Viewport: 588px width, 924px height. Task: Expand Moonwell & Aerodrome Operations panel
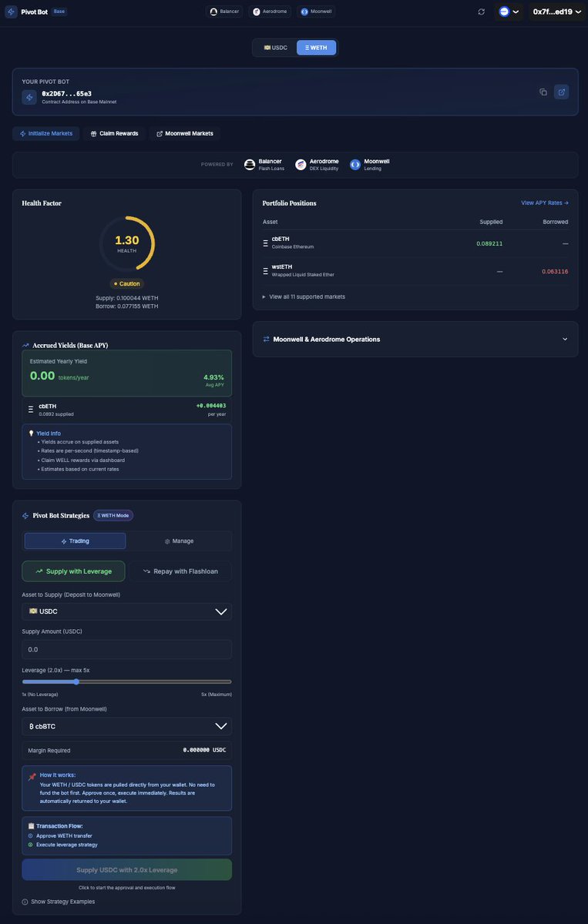(x=415, y=339)
